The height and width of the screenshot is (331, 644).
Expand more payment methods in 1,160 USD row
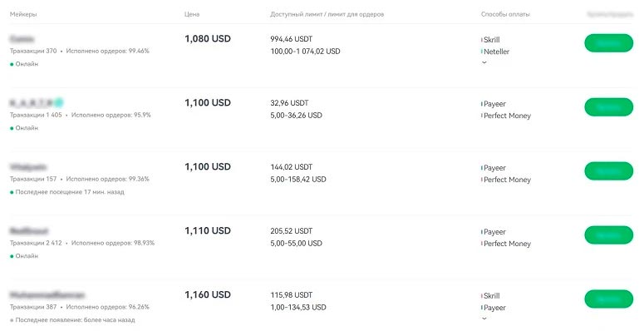click(484, 319)
